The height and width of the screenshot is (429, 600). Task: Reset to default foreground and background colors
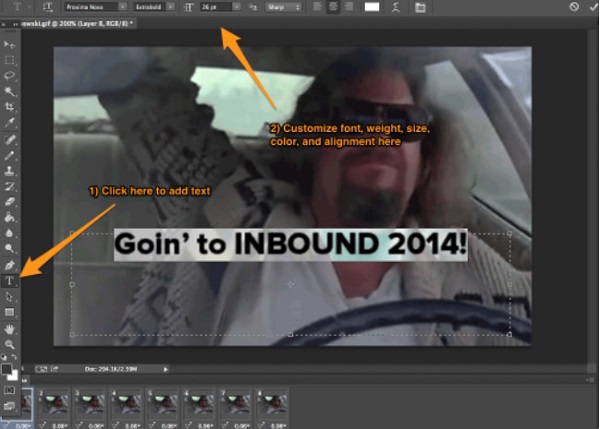pyautogui.click(x=4, y=357)
